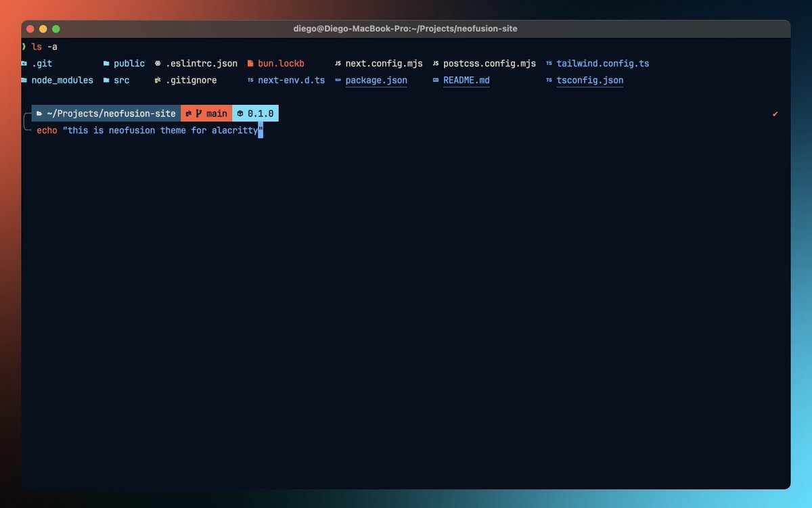Click the folder icon beside public
812x508 pixels.
point(106,64)
